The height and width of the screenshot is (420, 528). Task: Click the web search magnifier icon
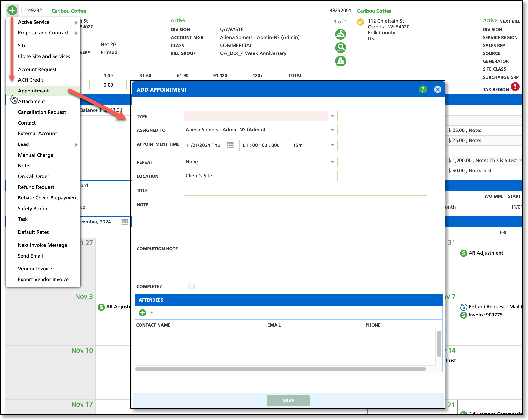point(340,48)
